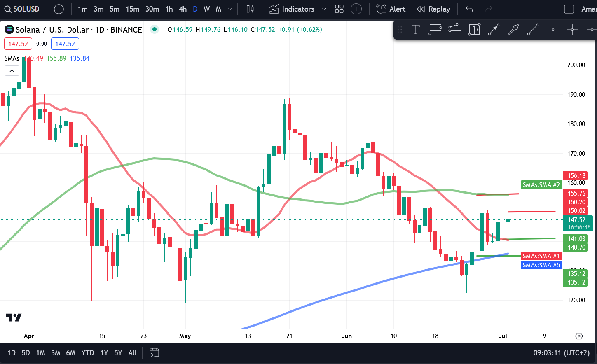
Task: Open the Indicators dialog
Action: 292,9
